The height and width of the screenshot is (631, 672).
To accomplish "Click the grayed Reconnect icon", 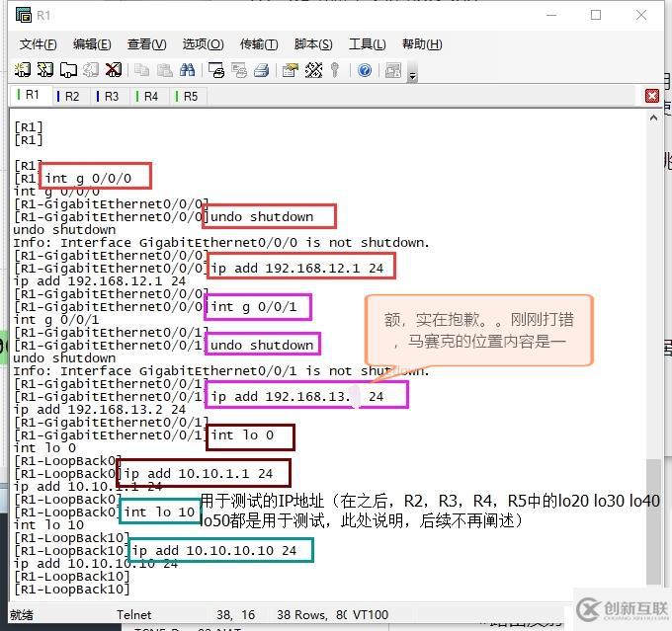I will [91, 70].
